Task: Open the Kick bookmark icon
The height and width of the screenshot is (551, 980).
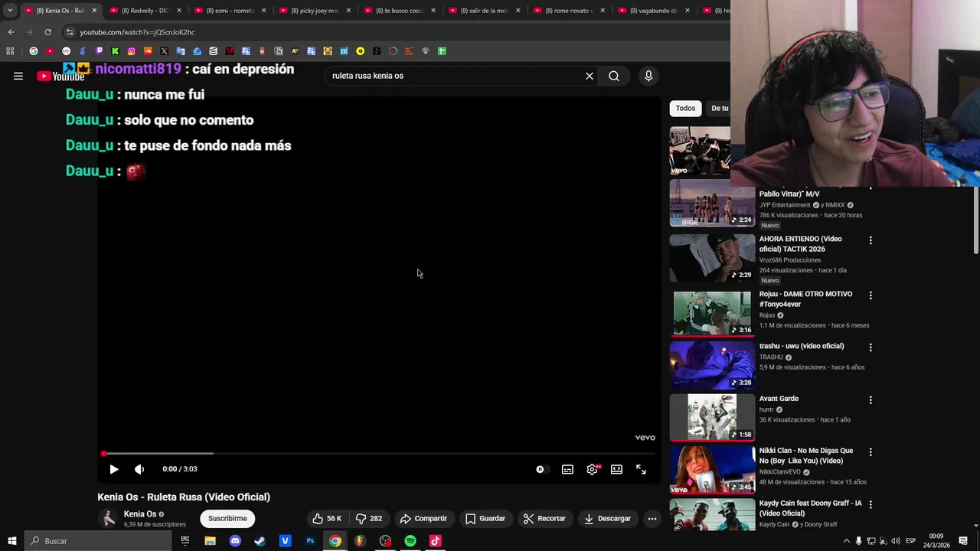Action: coord(115,51)
